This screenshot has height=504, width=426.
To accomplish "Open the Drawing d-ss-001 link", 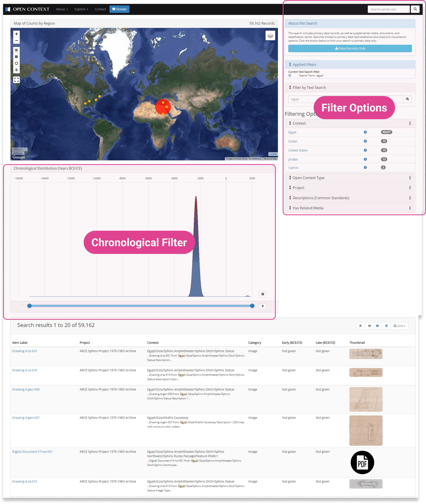I will [25, 351].
